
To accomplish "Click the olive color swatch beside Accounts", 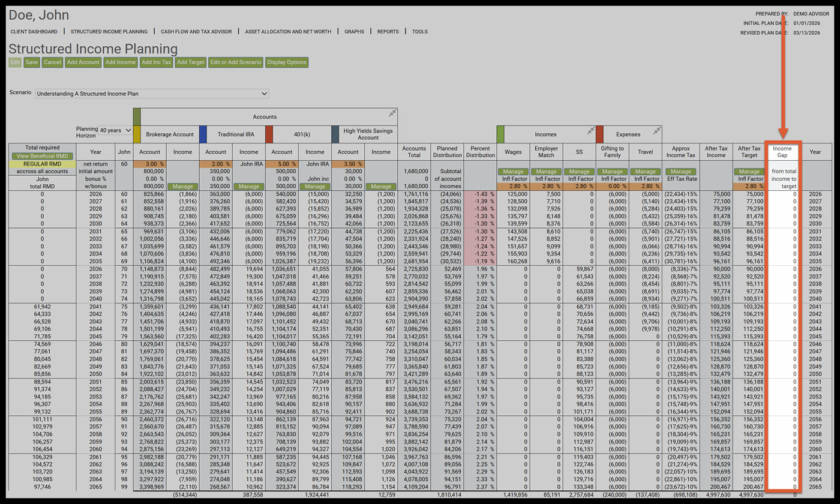I will pyautogui.click(x=136, y=116).
